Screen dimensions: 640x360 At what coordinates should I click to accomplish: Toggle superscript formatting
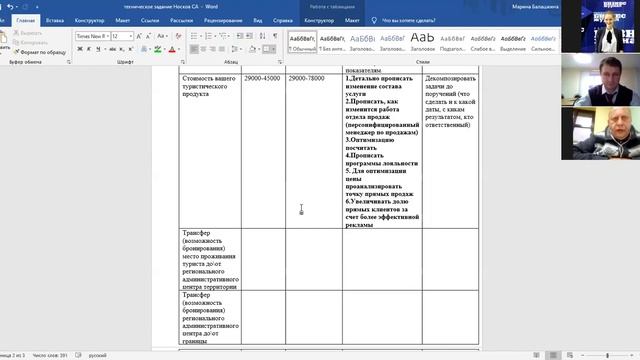pos(131,49)
